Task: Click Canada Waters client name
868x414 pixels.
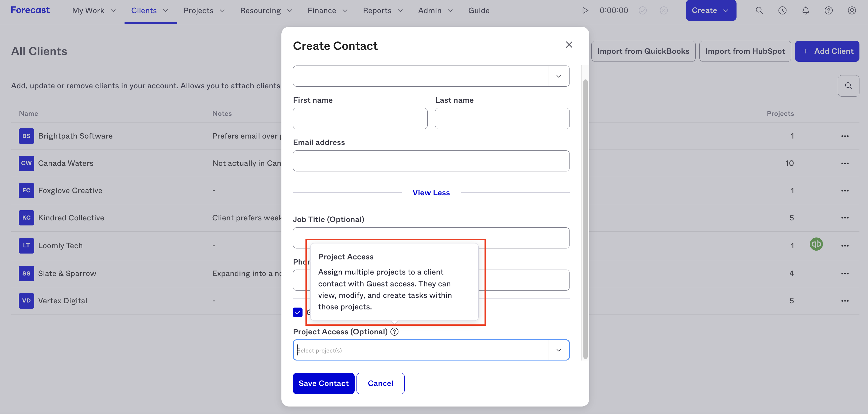Action: pos(66,163)
